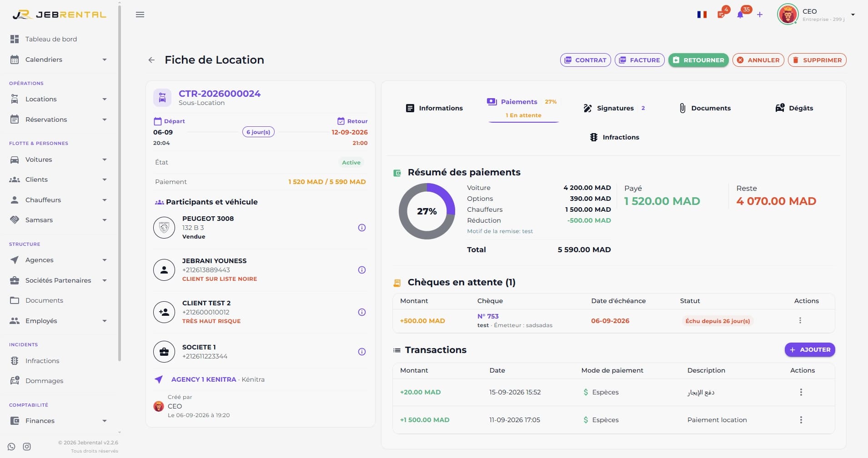Screen dimensions: 868x458
Task: Click the plus quick-add icon in header
Action: (760, 15)
